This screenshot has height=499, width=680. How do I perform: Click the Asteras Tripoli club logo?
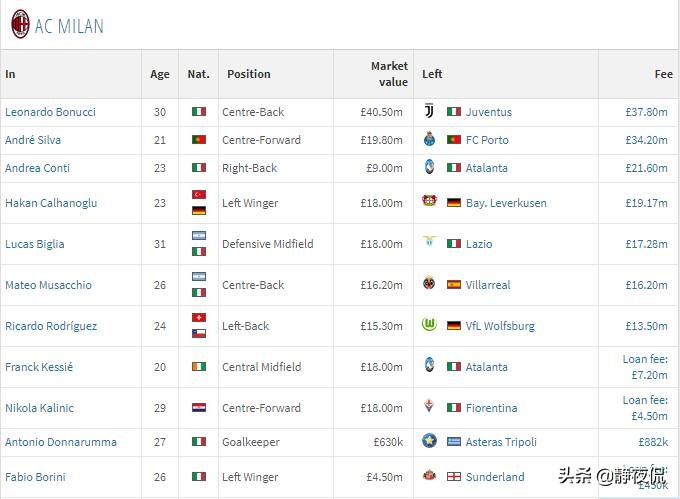[x=430, y=441]
